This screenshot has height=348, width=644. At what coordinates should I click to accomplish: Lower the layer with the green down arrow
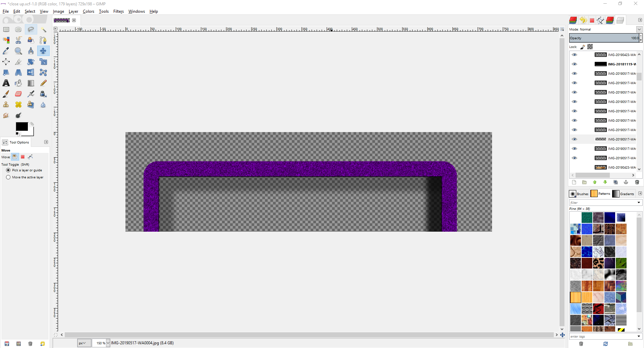(605, 182)
